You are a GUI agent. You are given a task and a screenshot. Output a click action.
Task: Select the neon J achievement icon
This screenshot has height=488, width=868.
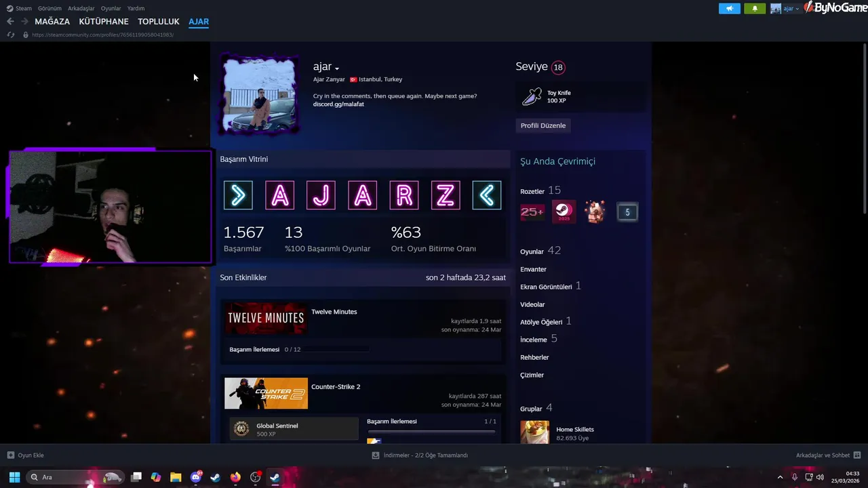[321, 195]
